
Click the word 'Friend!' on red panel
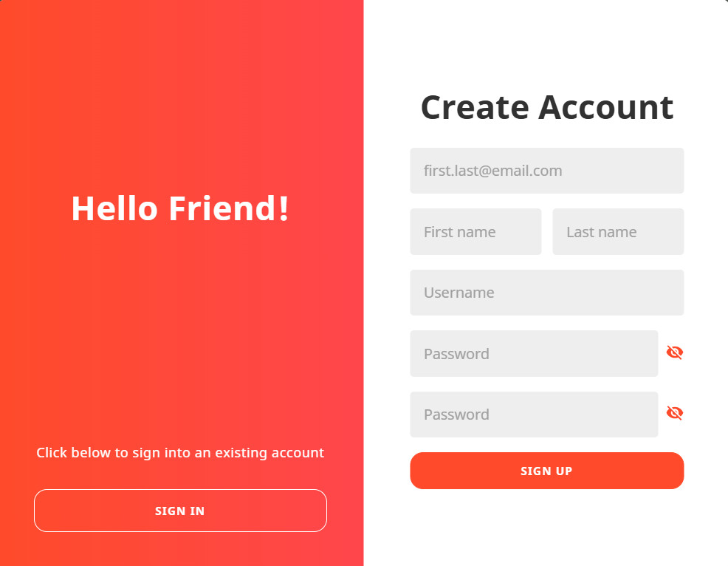tap(229, 208)
